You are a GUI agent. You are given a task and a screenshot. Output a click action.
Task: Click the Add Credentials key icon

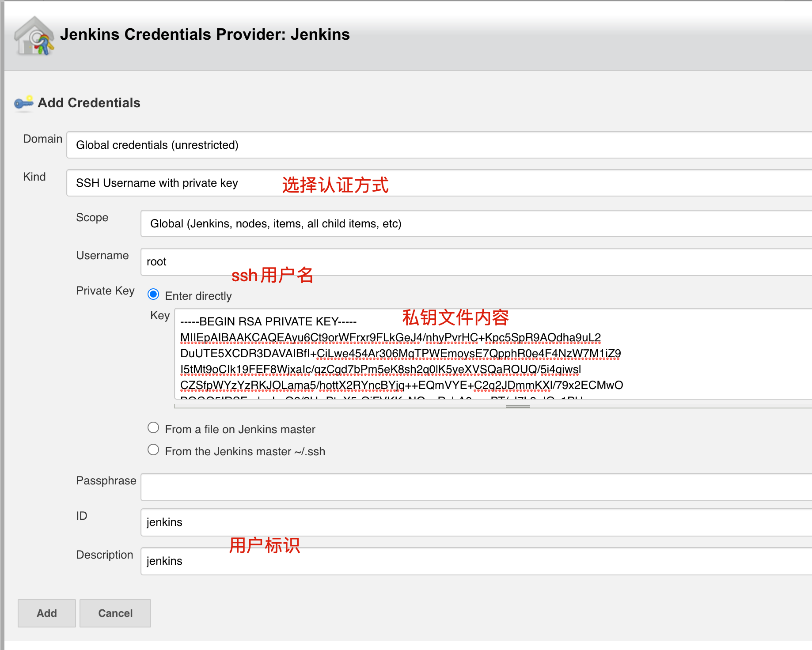pos(24,103)
